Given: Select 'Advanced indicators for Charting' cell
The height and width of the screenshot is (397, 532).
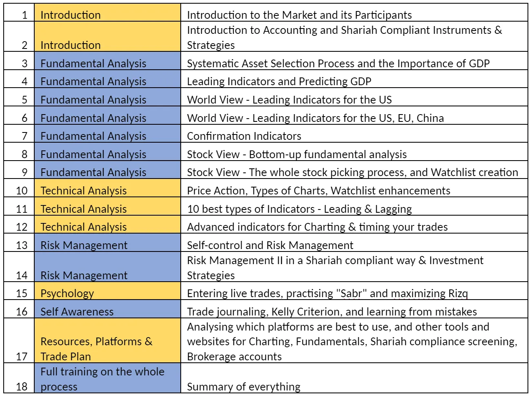Looking at the screenshot, I should pyautogui.click(x=317, y=227).
